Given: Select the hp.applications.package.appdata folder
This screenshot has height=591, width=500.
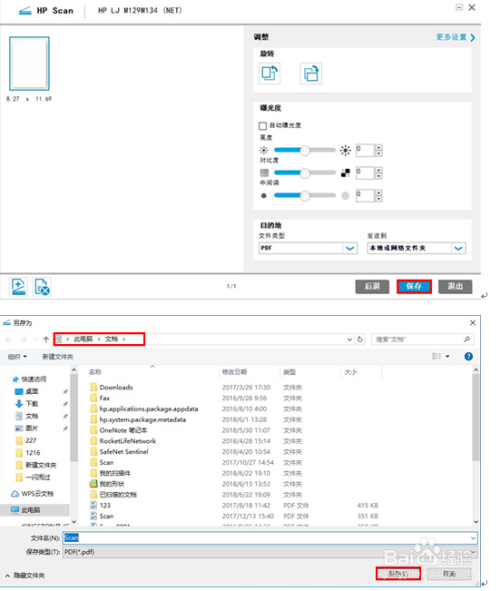Looking at the screenshot, I should (144, 409).
